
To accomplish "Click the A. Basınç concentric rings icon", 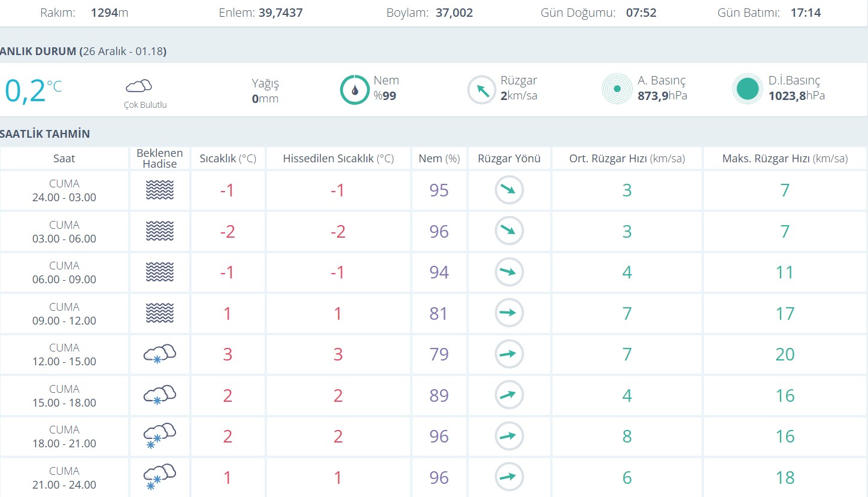I will click(x=617, y=89).
